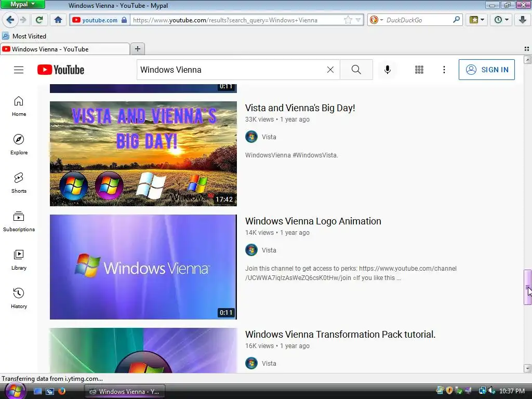Click the Vista and Vienna's Big Day! title
This screenshot has height=399, width=532.
(300, 108)
